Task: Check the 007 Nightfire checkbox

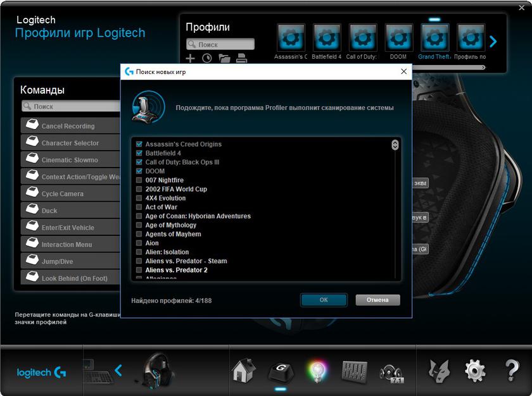Action: point(139,180)
